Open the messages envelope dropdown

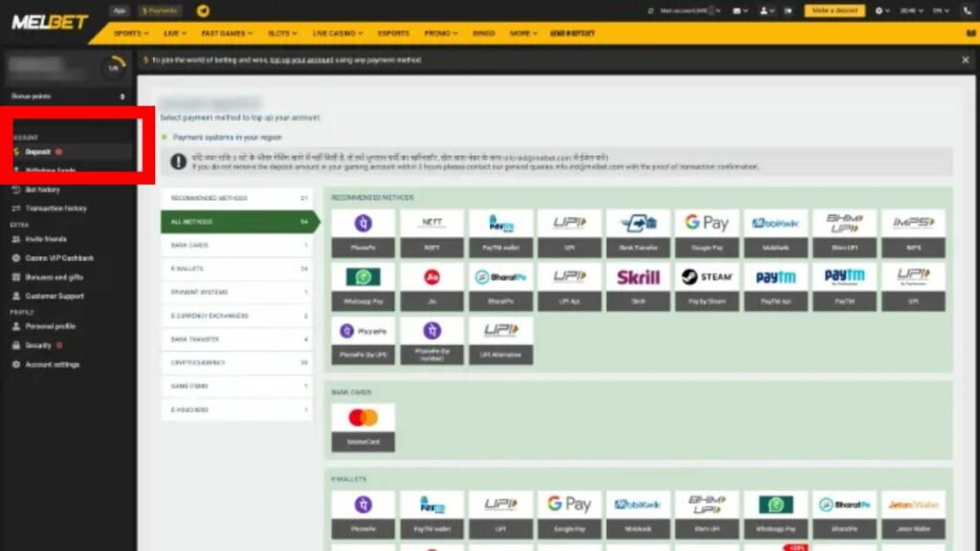point(740,11)
